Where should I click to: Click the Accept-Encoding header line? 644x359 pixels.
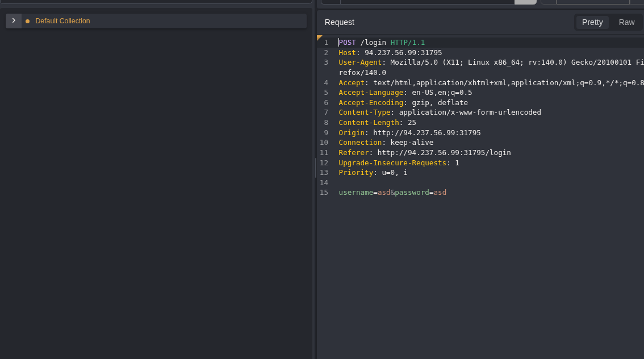[x=403, y=103]
